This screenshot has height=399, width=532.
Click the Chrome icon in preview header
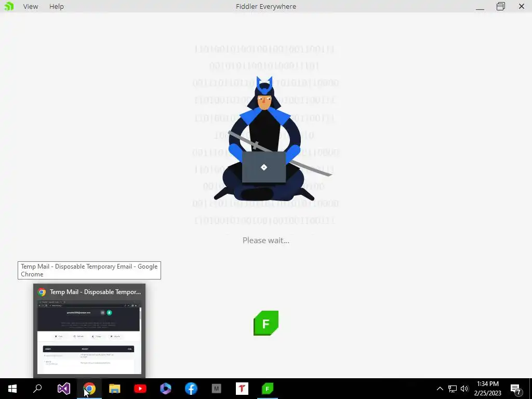point(42,292)
